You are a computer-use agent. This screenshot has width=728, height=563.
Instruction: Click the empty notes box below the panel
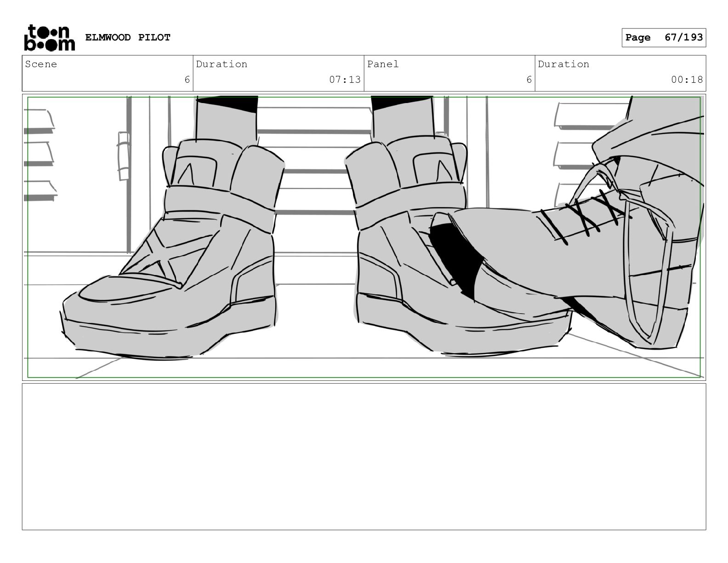[364, 457]
